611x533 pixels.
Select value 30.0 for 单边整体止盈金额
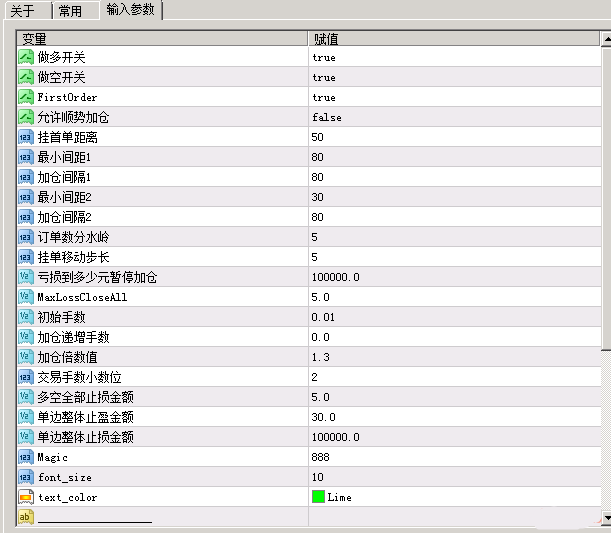tap(323, 417)
